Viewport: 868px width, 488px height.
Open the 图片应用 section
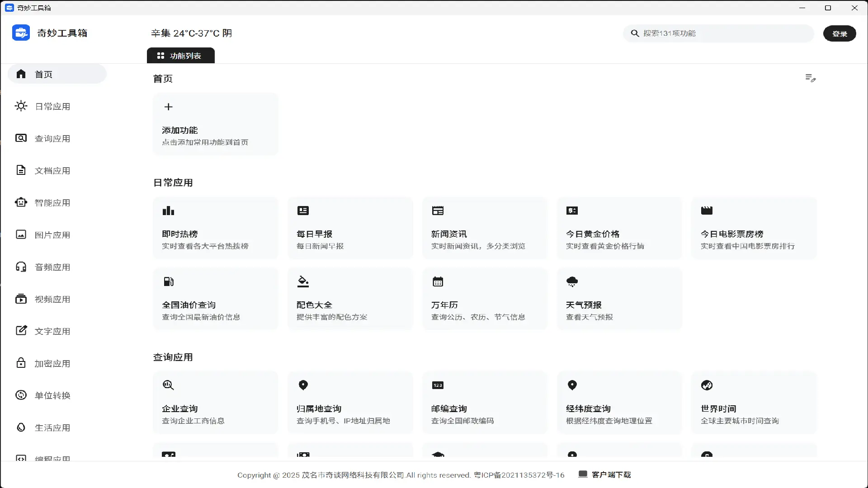52,235
